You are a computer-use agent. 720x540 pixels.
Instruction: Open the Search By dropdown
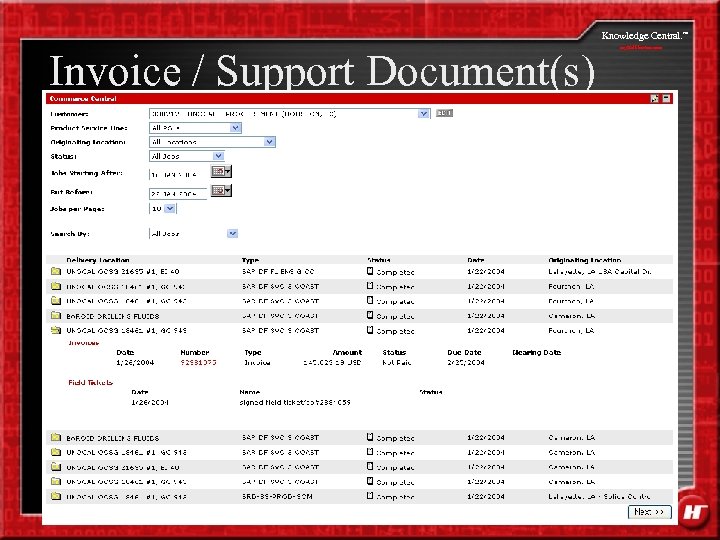click(193, 234)
